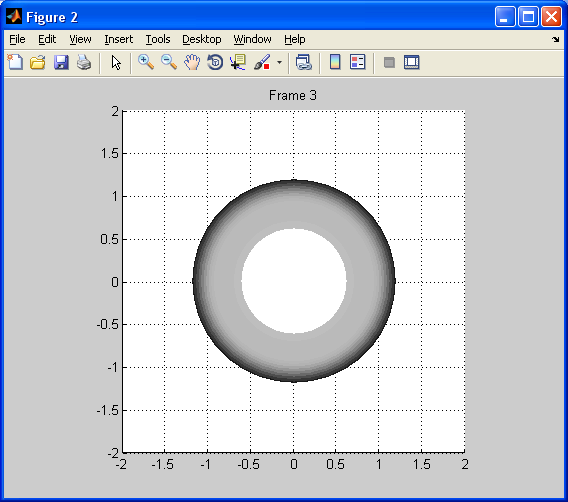Dock the figure using the corner arrow
The height and width of the screenshot is (502, 568).
(x=556, y=39)
